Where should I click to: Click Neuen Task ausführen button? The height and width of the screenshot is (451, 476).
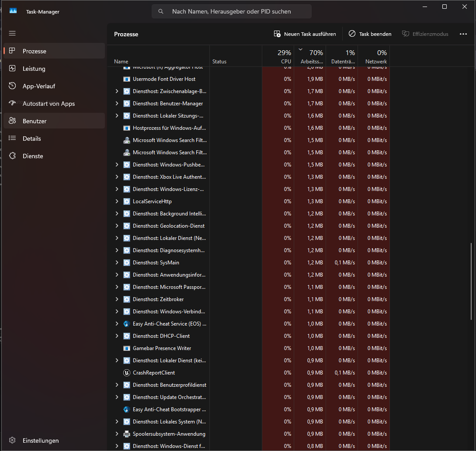point(305,34)
